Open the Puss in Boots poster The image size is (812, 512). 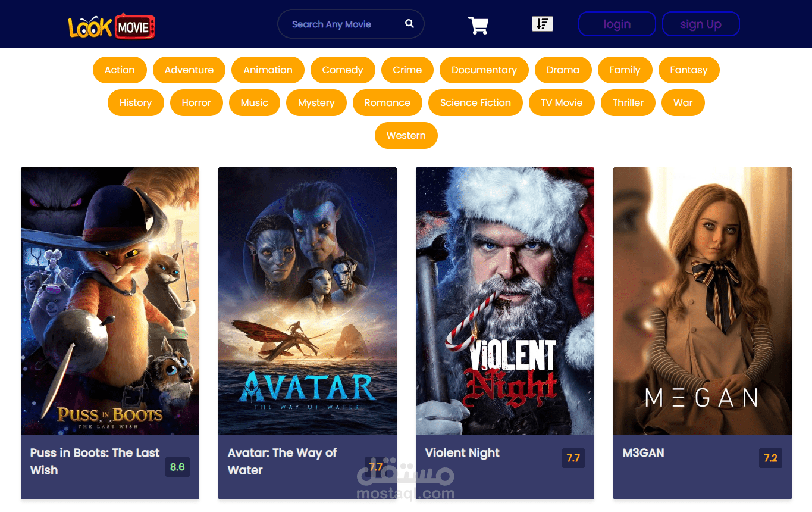point(109,301)
